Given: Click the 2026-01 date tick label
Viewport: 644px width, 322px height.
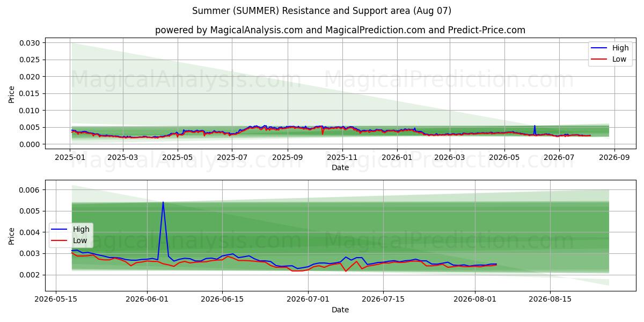Looking at the screenshot, I should [x=397, y=158].
